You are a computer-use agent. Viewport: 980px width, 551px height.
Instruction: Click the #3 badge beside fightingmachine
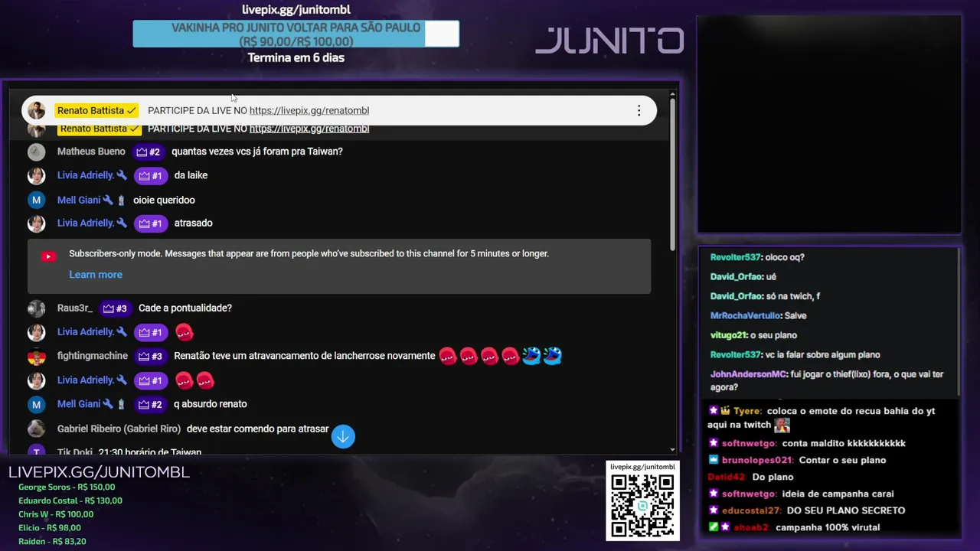(x=150, y=357)
